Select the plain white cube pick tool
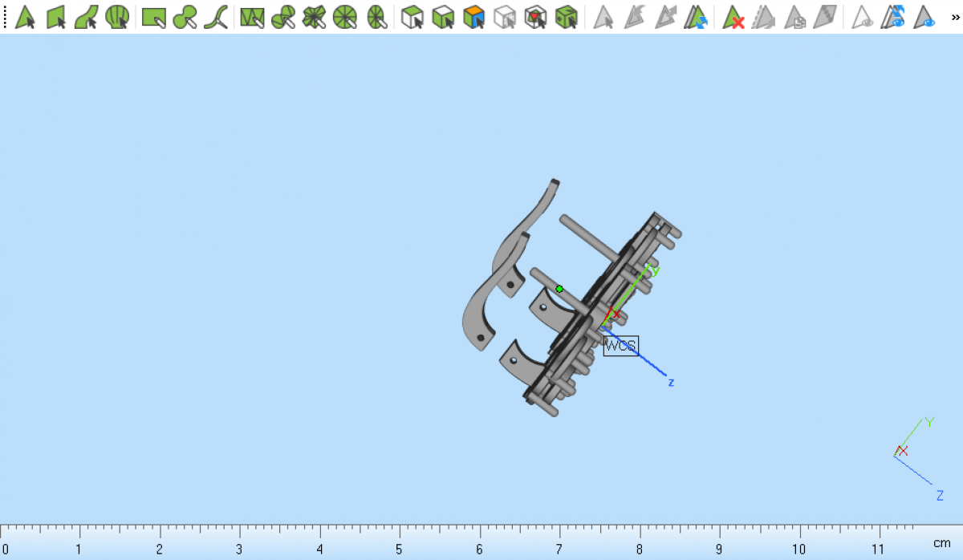 coord(412,17)
